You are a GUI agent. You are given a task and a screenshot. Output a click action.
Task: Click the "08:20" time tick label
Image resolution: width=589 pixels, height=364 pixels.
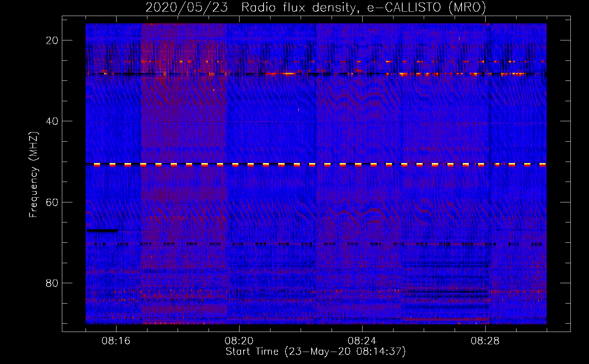click(239, 341)
